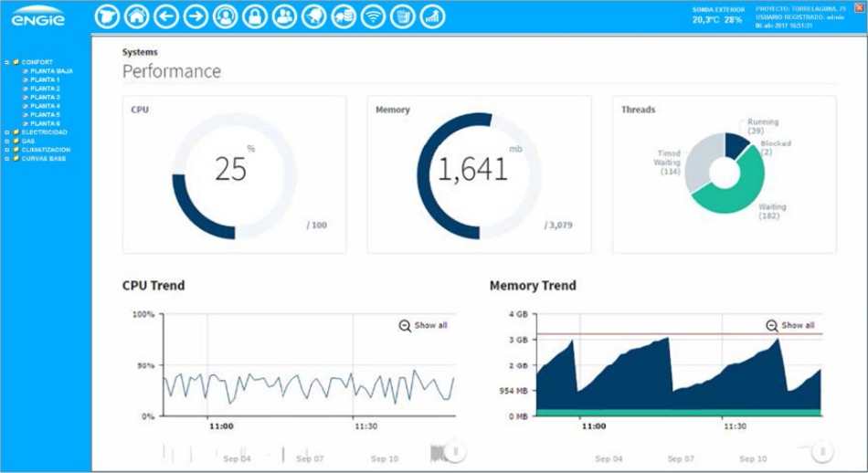The width and height of the screenshot is (868, 473).
Task: Expand the CURVAS BASE folder
Action: pyautogui.click(x=7, y=159)
